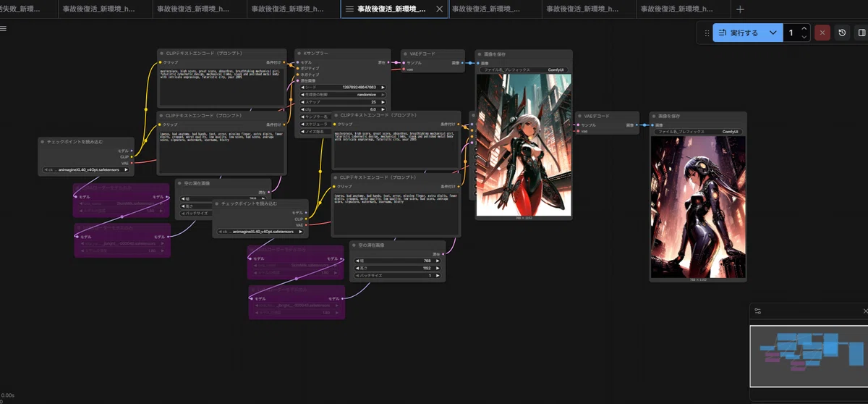Previous checkpoint arrow on leftmost loader
This screenshot has height=404, width=868.
point(46,170)
